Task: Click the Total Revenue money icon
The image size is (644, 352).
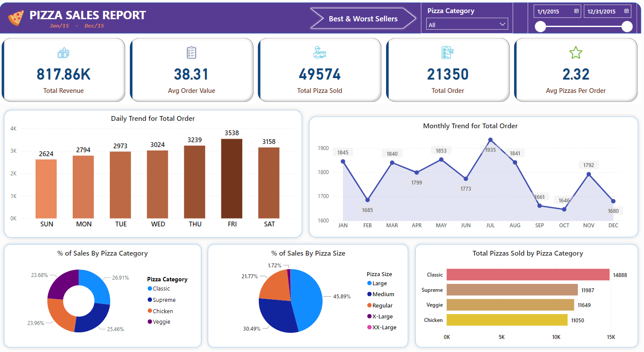Action: tap(64, 53)
